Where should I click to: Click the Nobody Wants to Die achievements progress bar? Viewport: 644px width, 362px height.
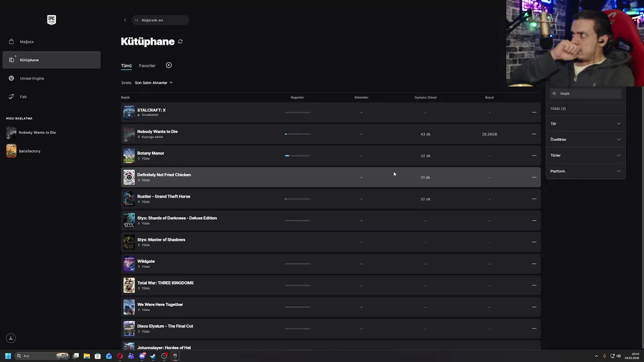(x=297, y=134)
